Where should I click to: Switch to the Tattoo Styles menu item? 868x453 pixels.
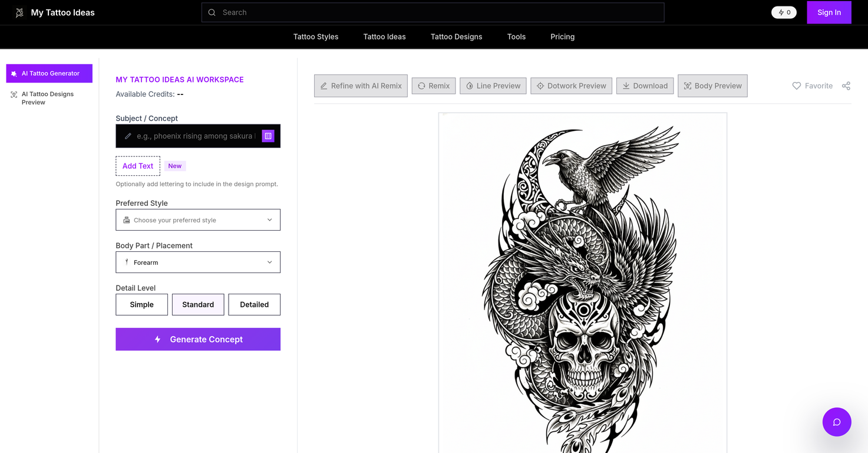tap(316, 37)
